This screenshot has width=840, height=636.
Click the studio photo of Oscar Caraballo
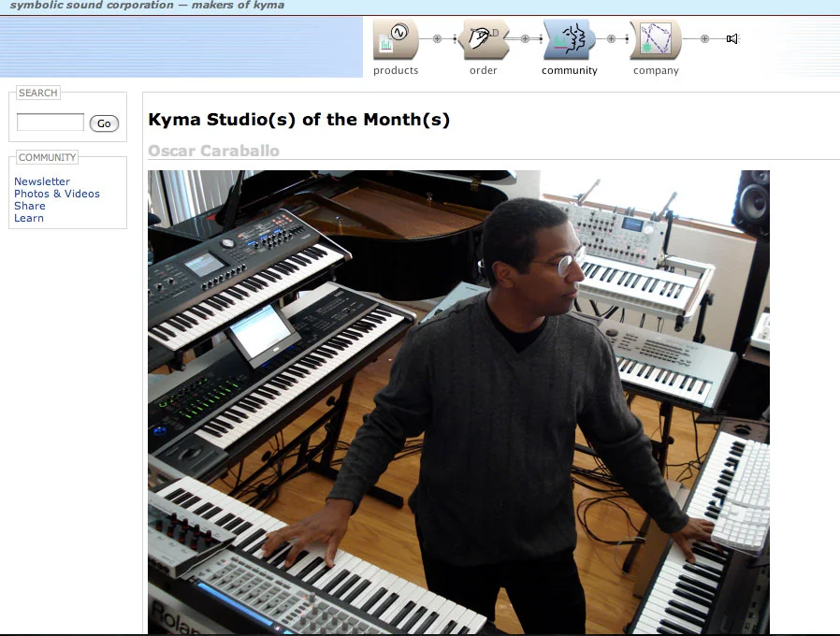tap(458, 402)
